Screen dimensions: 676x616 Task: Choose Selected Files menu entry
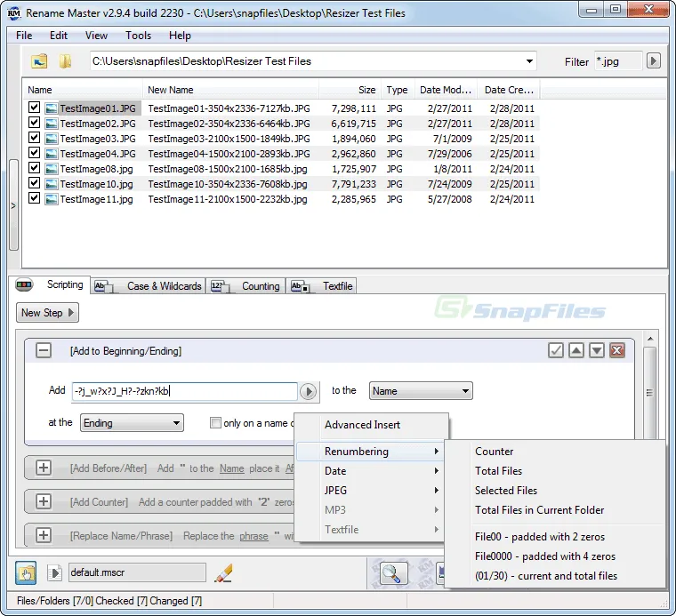click(555, 490)
